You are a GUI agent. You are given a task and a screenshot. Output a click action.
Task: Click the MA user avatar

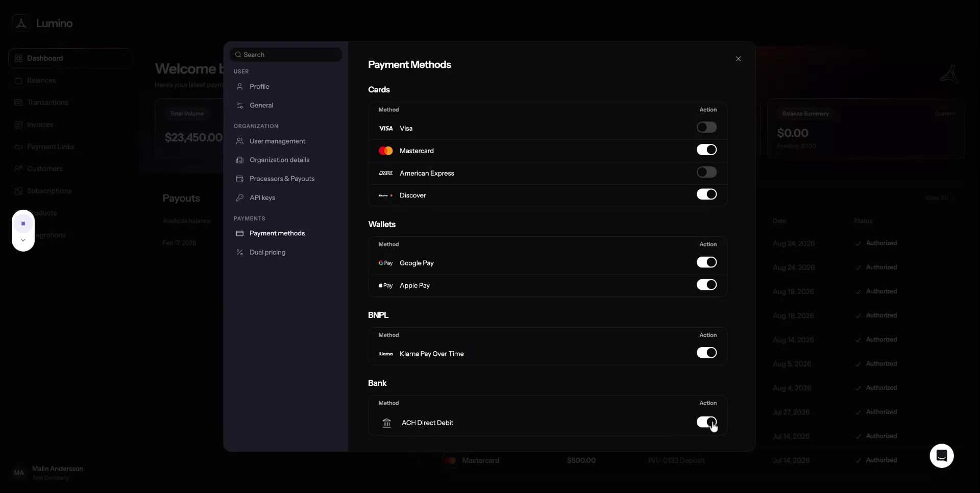[x=19, y=473]
